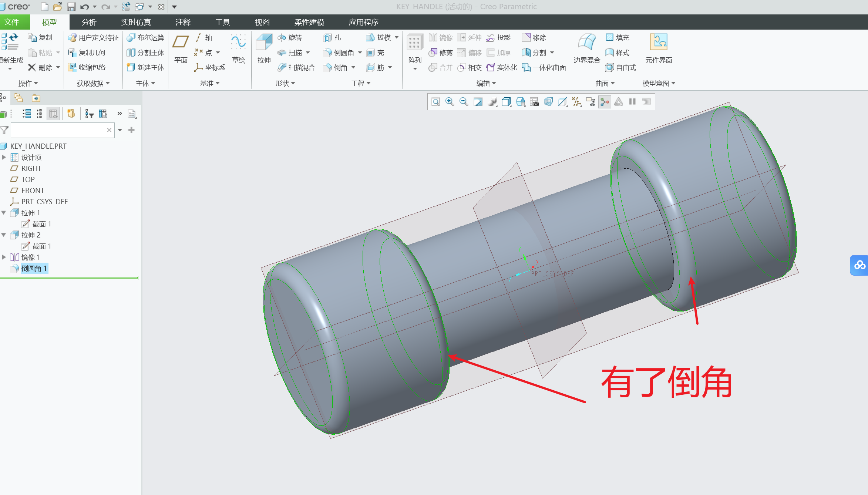Click the 旋转 (Revolve) tool icon
The height and width of the screenshot is (495, 868).
281,37
